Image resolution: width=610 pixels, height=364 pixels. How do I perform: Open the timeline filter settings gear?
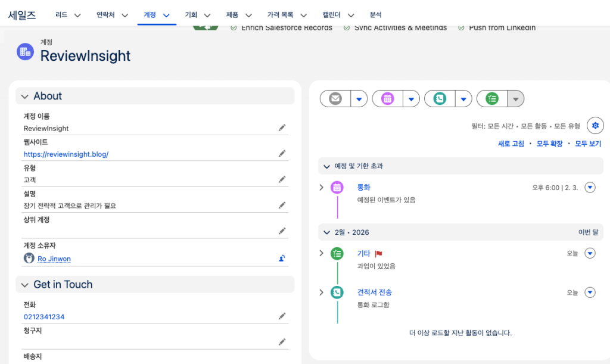595,126
